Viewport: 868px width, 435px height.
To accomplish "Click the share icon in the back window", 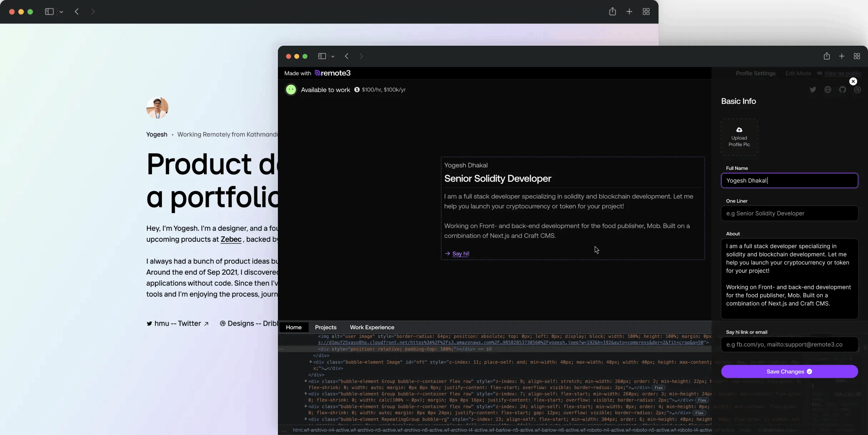I will point(612,12).
